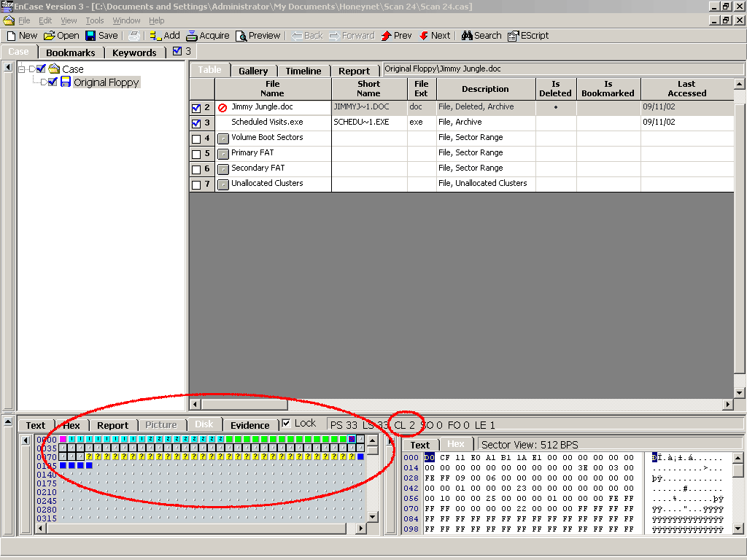Click the Volume Boot Sectors row icon
The width and height of the screenshot is (747, 560).
click(223, 139)
